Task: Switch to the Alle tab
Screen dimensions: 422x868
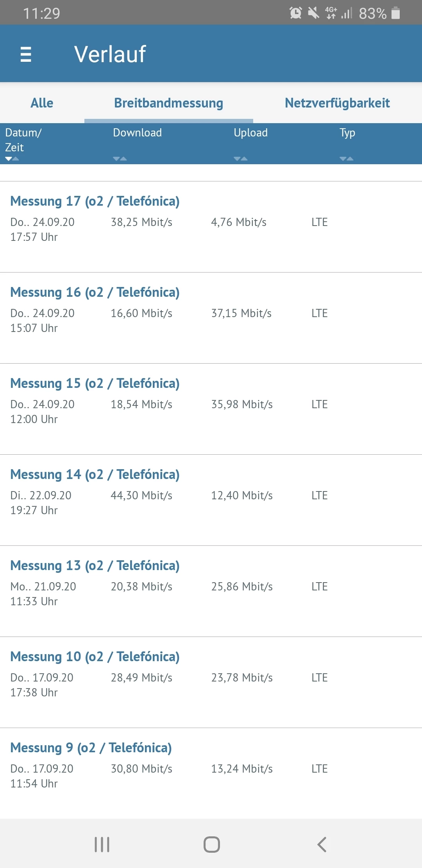Action: (42, 103)
